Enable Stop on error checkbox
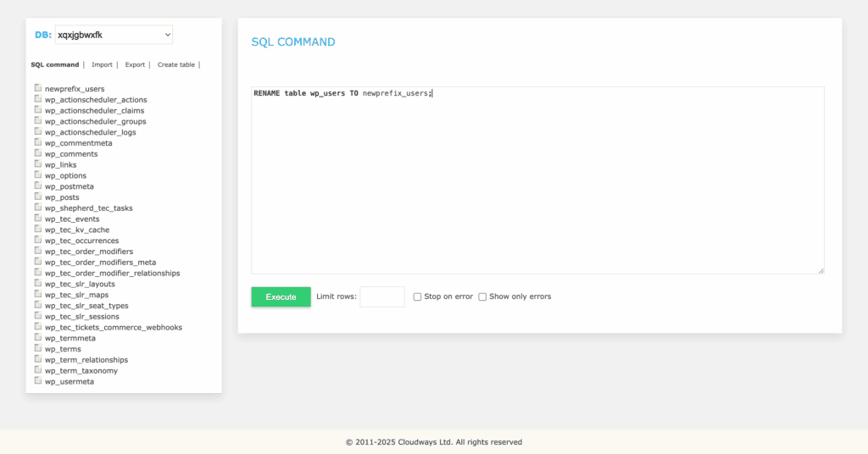 pos(417,297)
